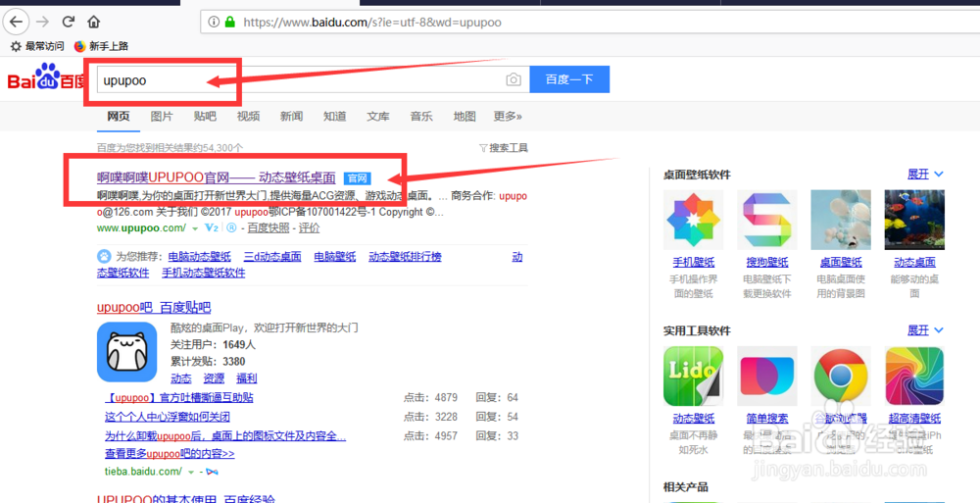
Task: Expand dropdown arrow beside tieba.baidu.com
Action: (x=192, y=471)
